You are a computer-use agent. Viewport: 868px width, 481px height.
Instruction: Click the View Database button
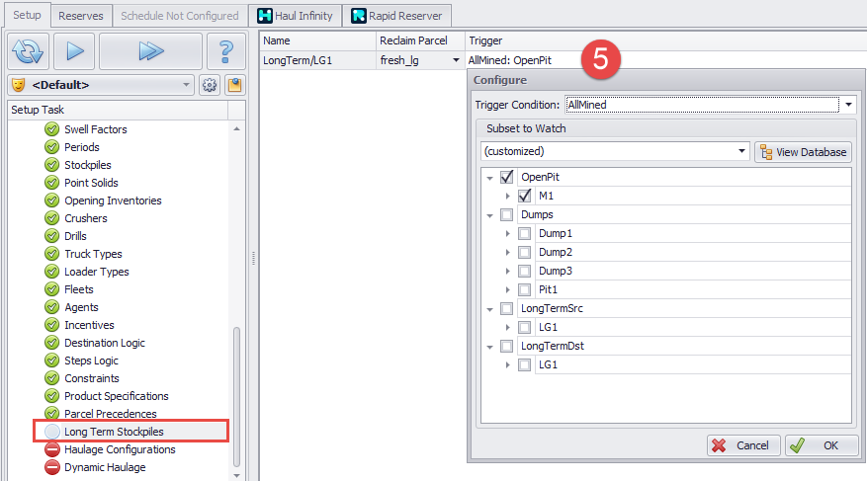803,152
